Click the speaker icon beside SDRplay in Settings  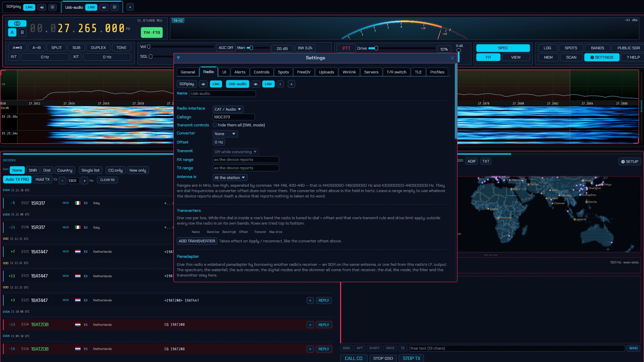[203, 84]
